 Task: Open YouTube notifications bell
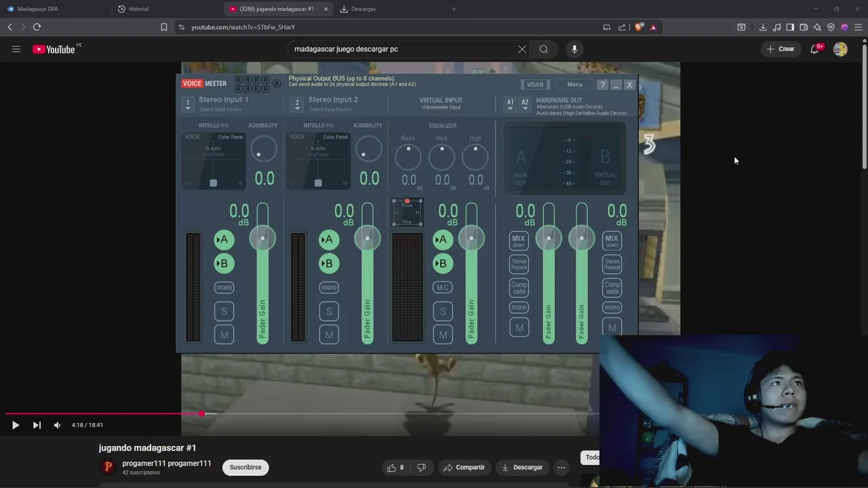tap(815, 49)
